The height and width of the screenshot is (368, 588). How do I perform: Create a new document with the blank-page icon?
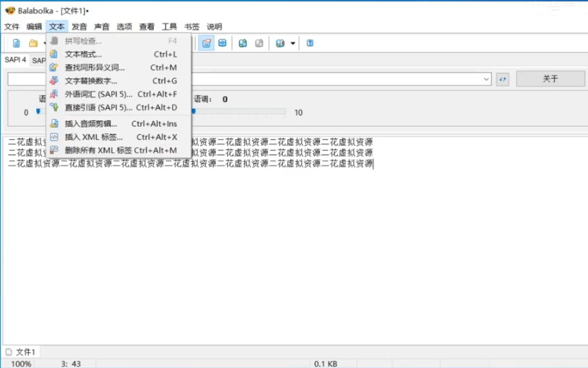tap(16, 43)
